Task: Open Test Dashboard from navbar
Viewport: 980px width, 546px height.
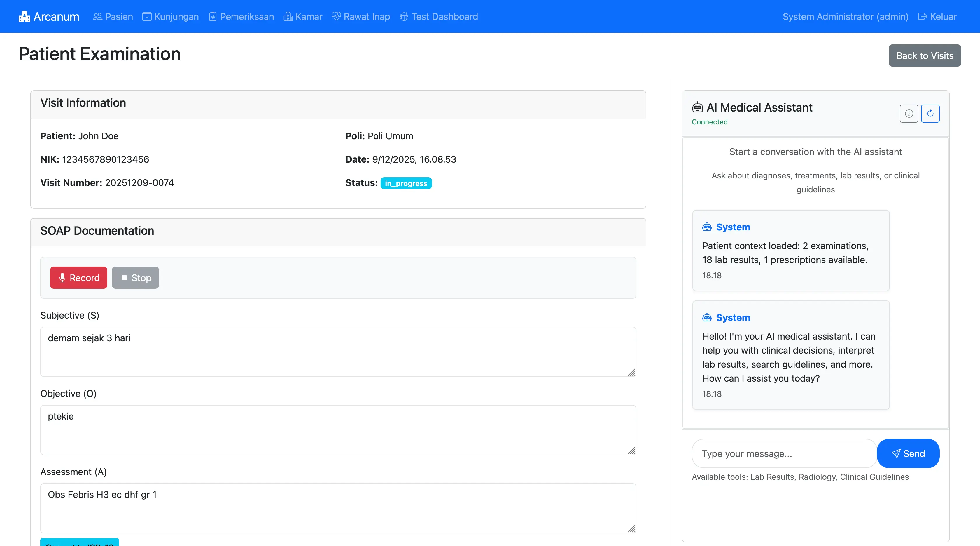Action: point(439,17)
